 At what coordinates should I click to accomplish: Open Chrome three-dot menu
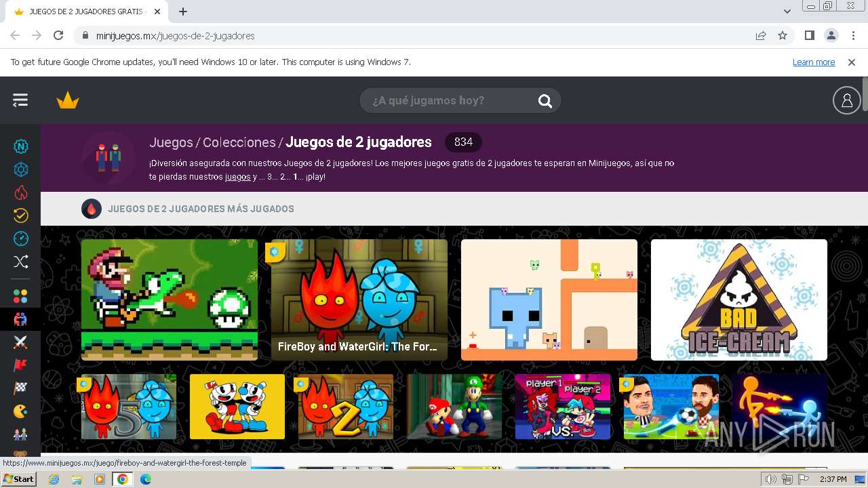[852, 36]
